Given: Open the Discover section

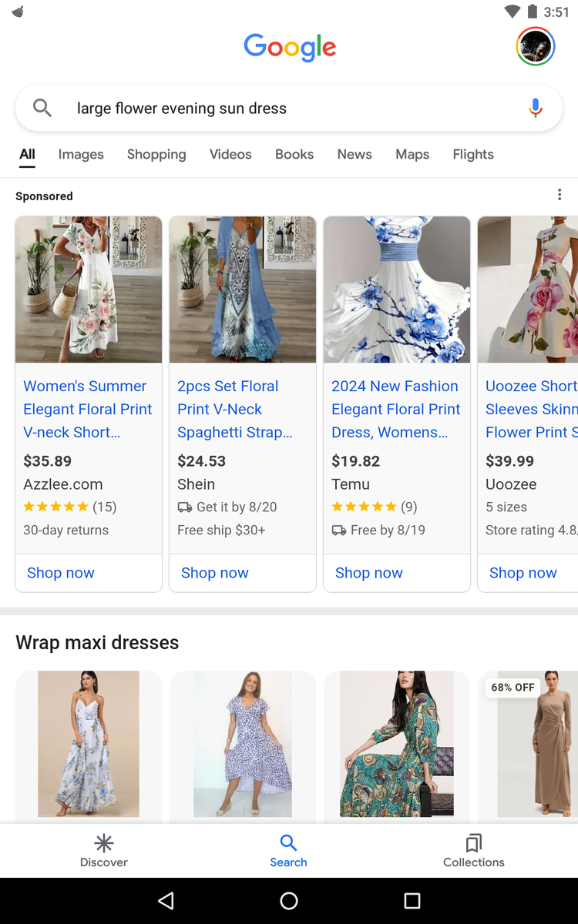Looking at the screenshot, I should (104, 850).
